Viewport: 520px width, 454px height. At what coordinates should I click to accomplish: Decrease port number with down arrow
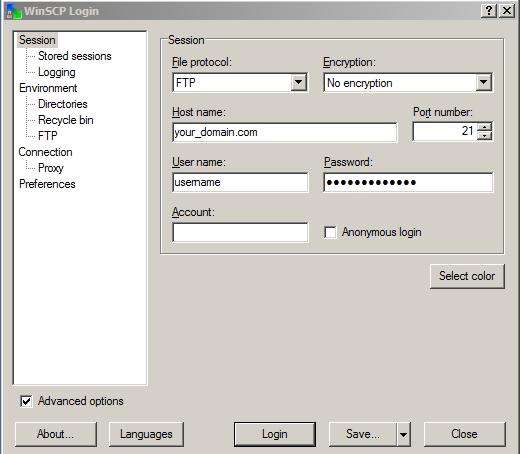[484, 136]
